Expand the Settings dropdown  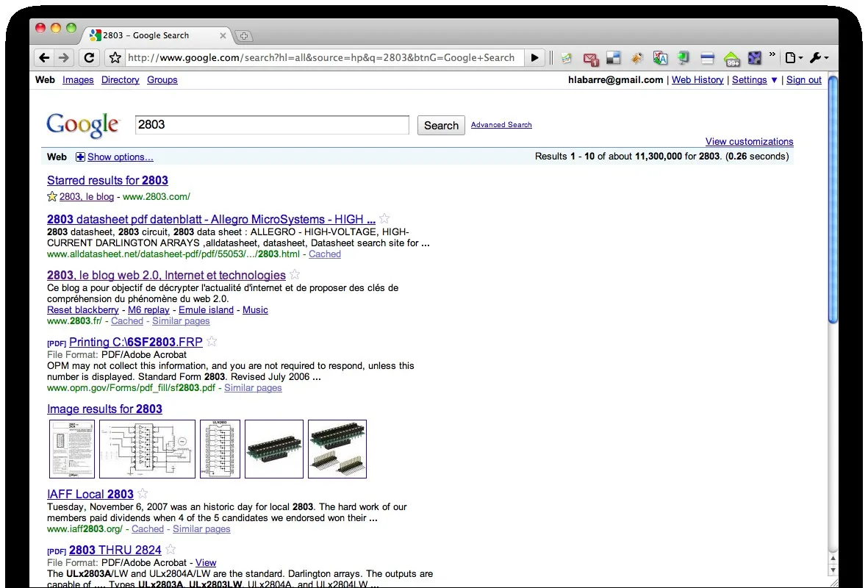[755, 79]
